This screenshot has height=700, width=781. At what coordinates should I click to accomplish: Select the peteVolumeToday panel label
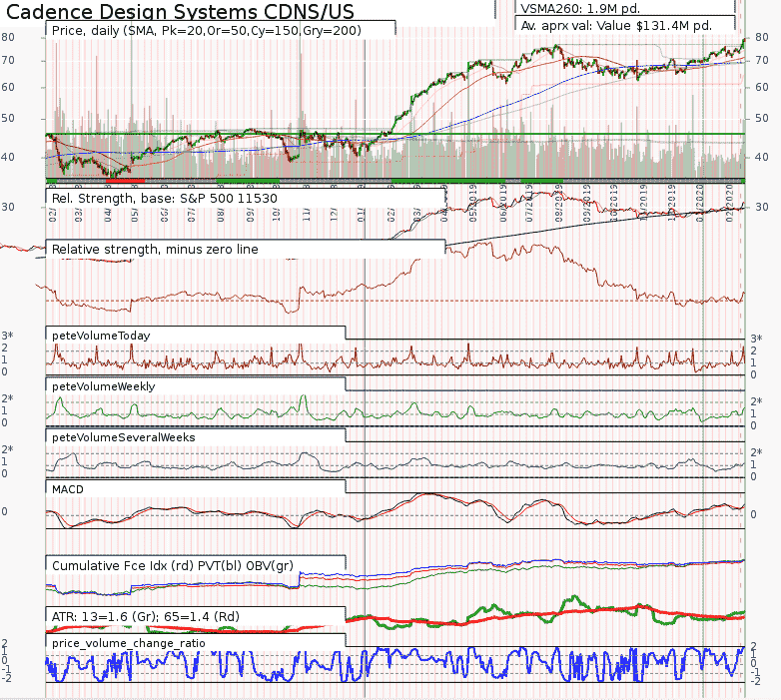(x=101, y=336)
